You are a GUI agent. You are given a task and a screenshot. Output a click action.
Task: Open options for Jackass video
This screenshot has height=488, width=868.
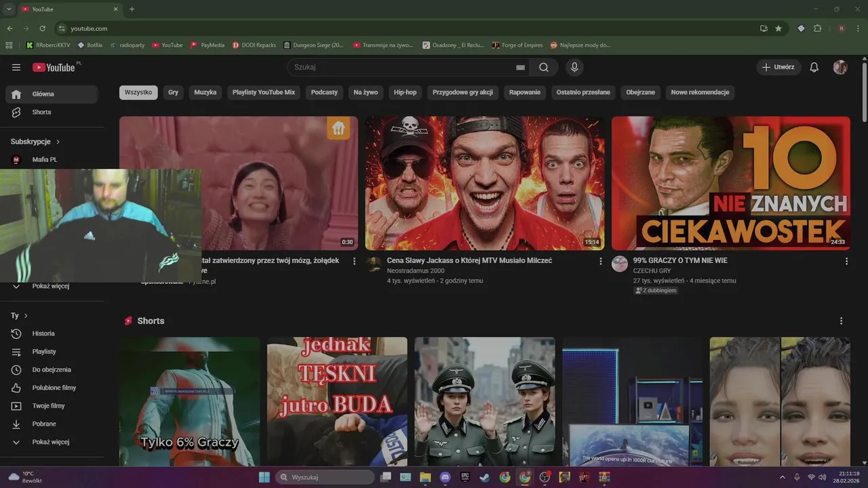tap(600, 261)
